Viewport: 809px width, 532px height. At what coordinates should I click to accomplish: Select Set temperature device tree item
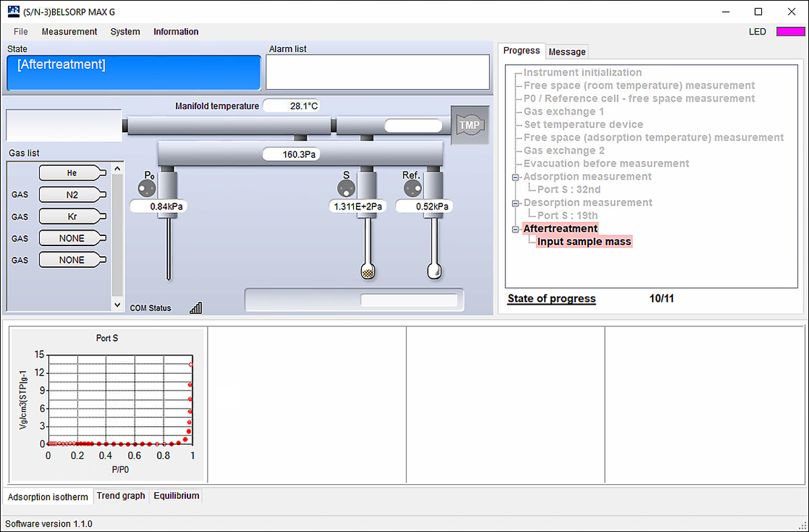coord(583,124)
